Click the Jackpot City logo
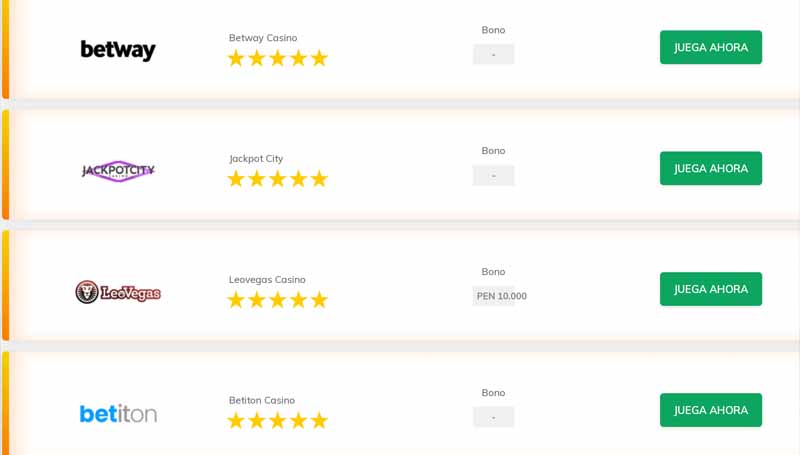Viewport: 800px width, 455px height. [x=118, y=171]
